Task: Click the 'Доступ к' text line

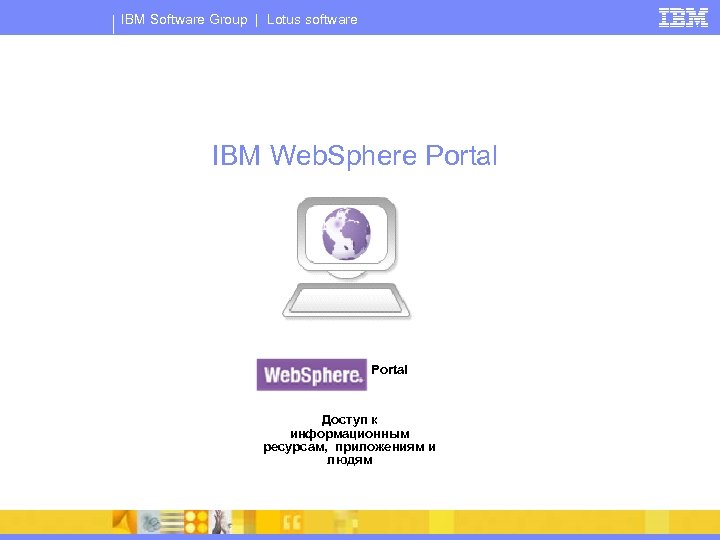Action: click(x=349, y=420)
